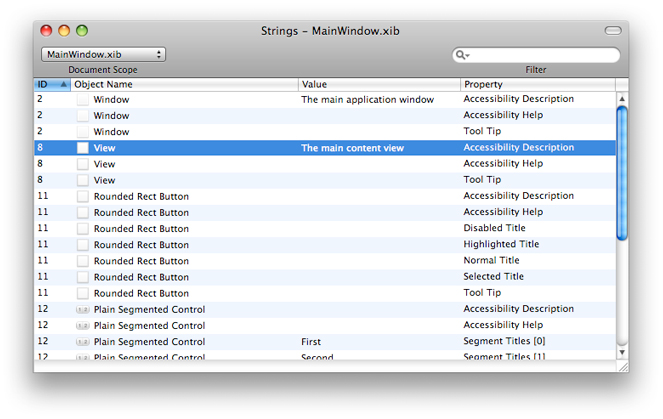This screenshot has width=663, height=419.
Task: Open the MainWindow.xib document scope dropdown
Action: tap(103, 54)
